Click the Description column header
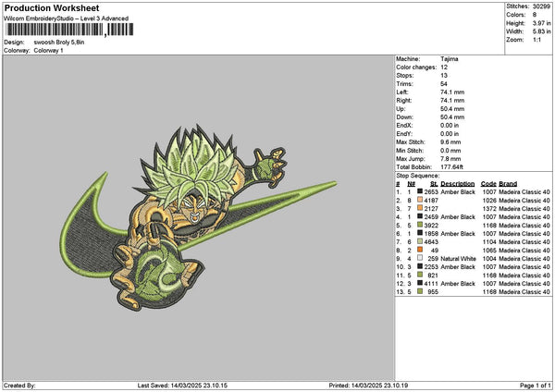 [x=458, y=183]
